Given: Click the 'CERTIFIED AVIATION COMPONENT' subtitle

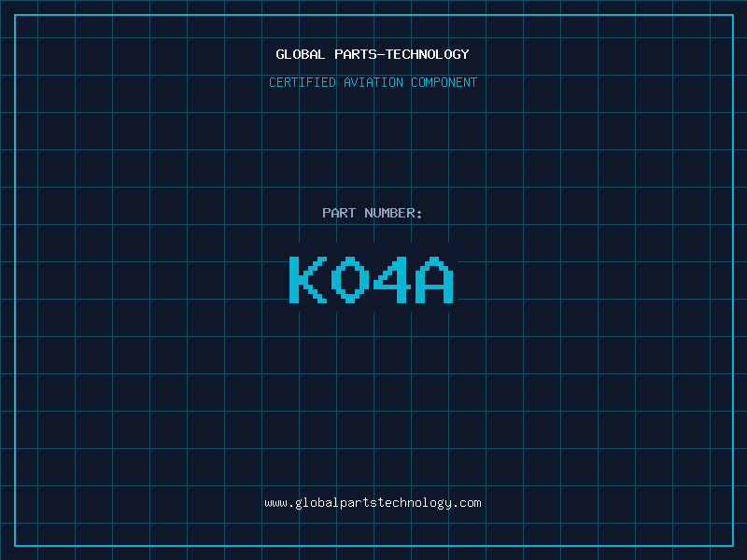Looking at the screenshot, I should (x=373, y=82).
